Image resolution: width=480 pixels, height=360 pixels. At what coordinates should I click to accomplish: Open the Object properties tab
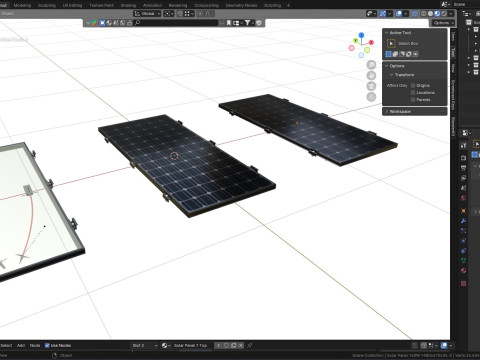pos(463,211)
